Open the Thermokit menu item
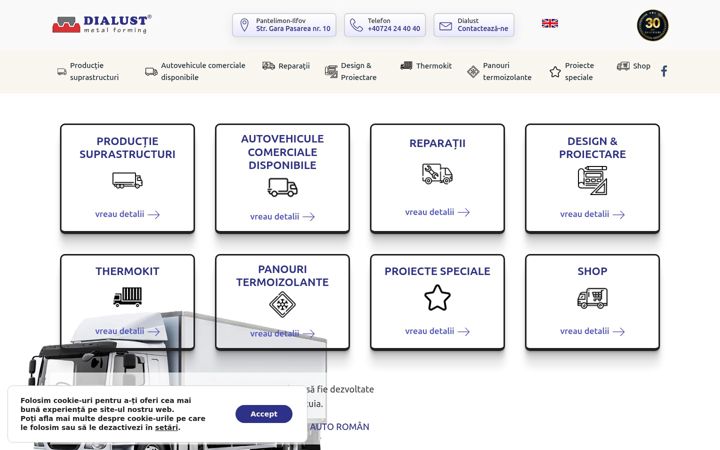720x450 pixels. coord(433,66)
